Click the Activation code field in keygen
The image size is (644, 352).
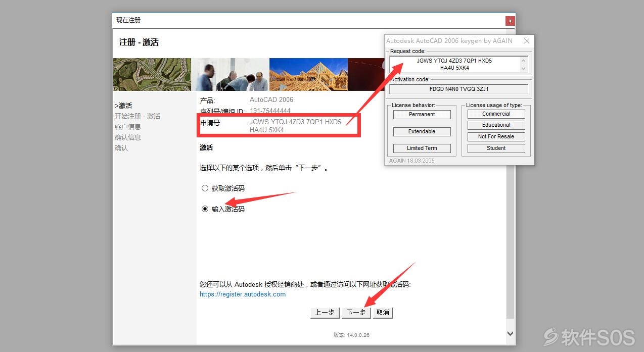tap(459, 89)
